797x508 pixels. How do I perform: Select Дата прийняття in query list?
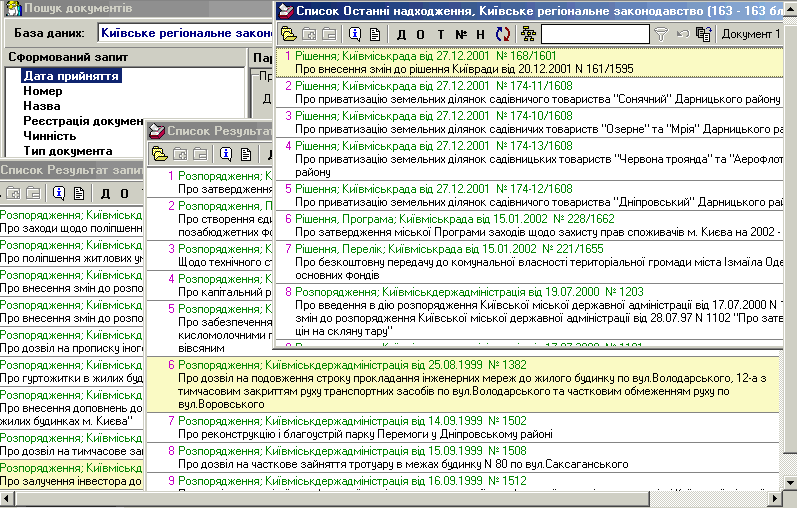[x=71, y=76]
